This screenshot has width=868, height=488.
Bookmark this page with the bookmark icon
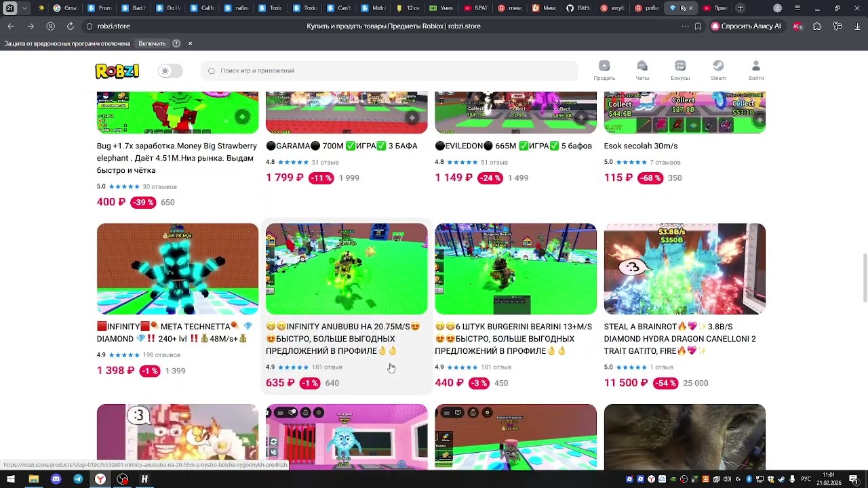[698, 26]
